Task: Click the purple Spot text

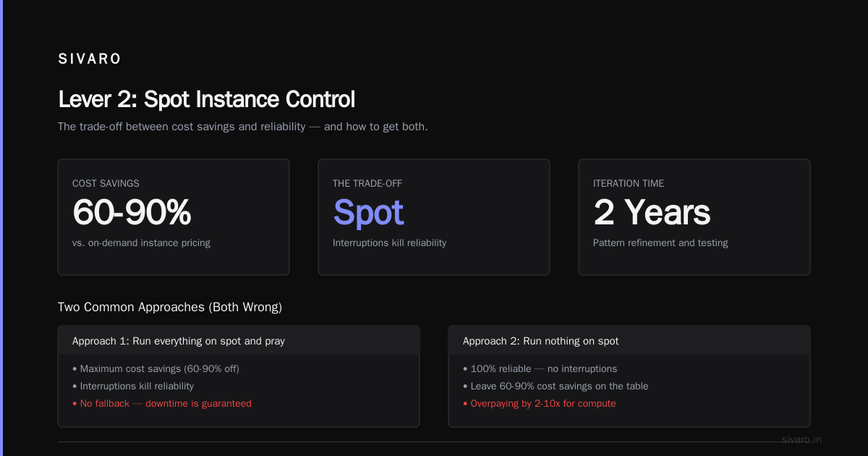Action: tap(368, 213)
